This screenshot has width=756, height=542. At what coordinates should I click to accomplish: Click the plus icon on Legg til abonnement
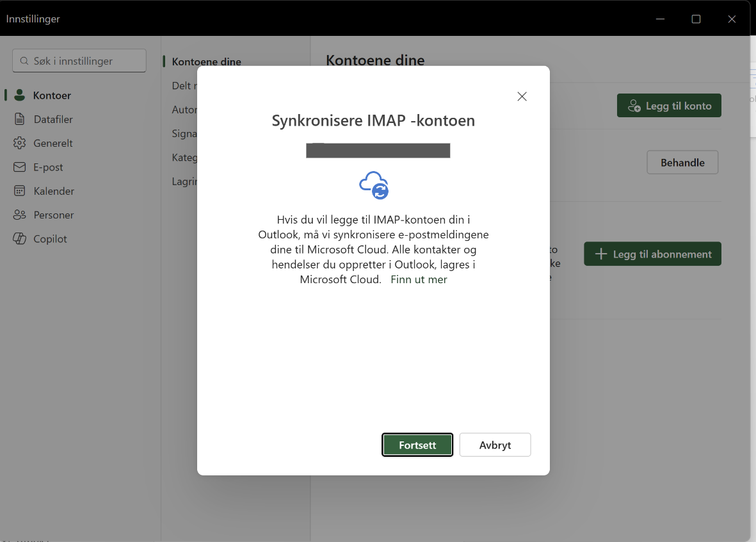[x=600, y=254]
